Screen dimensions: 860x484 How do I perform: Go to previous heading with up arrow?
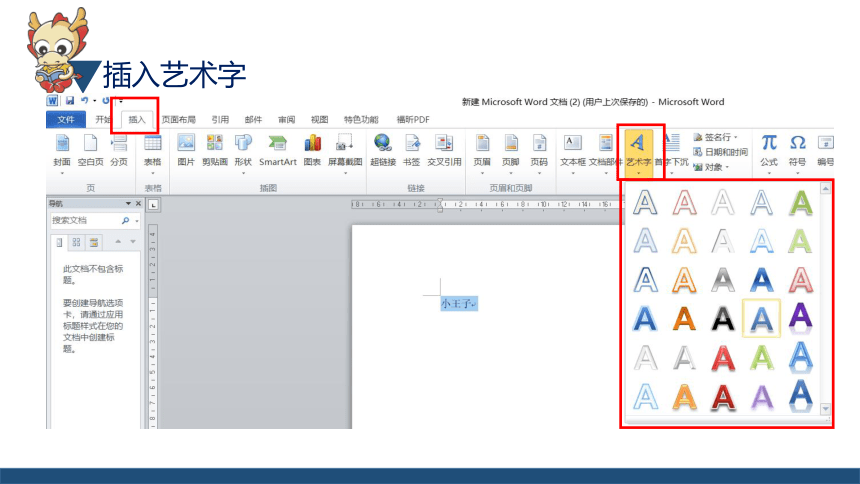point(118,241)
